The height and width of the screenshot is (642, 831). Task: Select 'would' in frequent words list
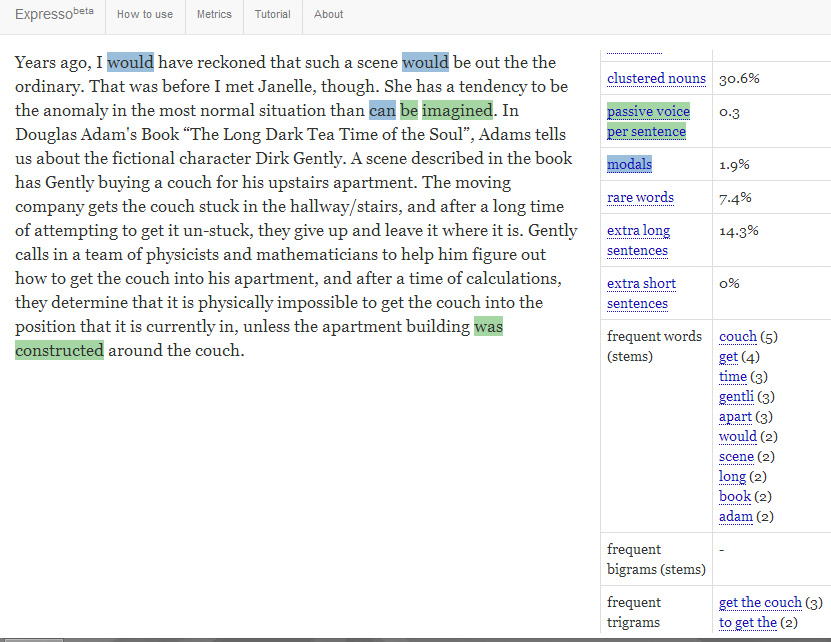(x=735, y=436)
